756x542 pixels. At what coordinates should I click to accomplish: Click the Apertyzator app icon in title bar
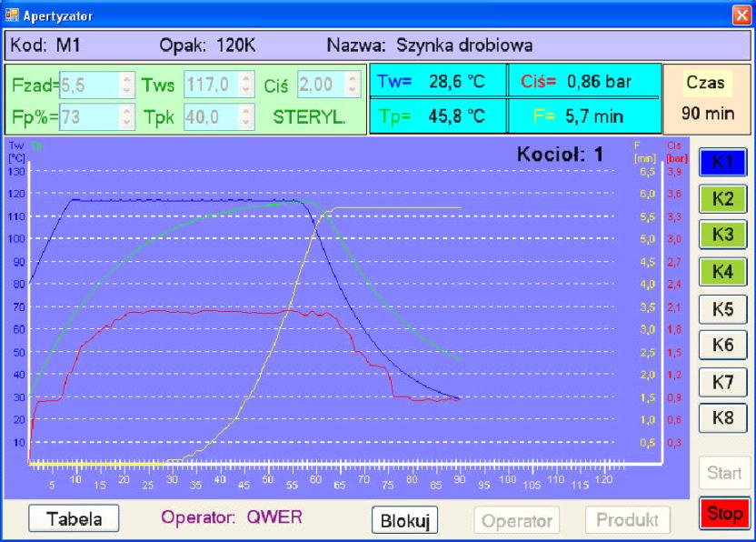click(12, 15)
